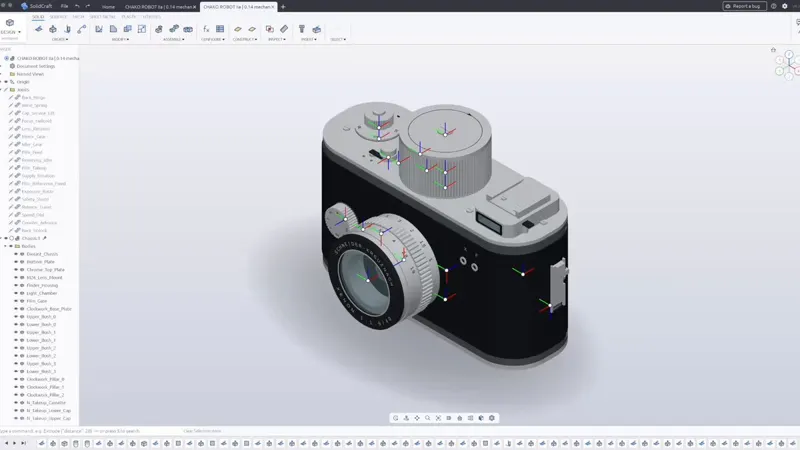800x450 pixels.
Task: Select the first Construct plane icon
Action: (x=238, y=29)
